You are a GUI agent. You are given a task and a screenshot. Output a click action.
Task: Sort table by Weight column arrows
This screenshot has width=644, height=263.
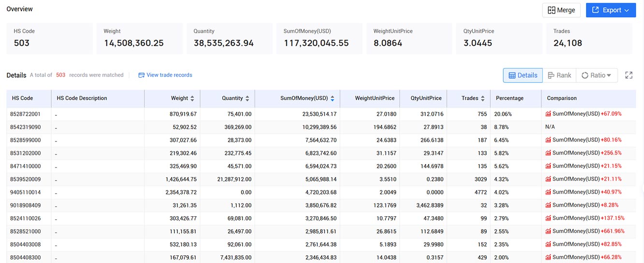(x=192, y=98)
